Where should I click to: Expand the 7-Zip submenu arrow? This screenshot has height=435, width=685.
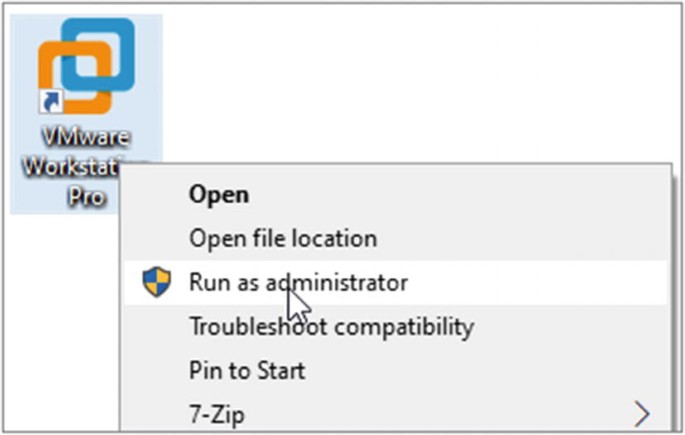(642, 413)
